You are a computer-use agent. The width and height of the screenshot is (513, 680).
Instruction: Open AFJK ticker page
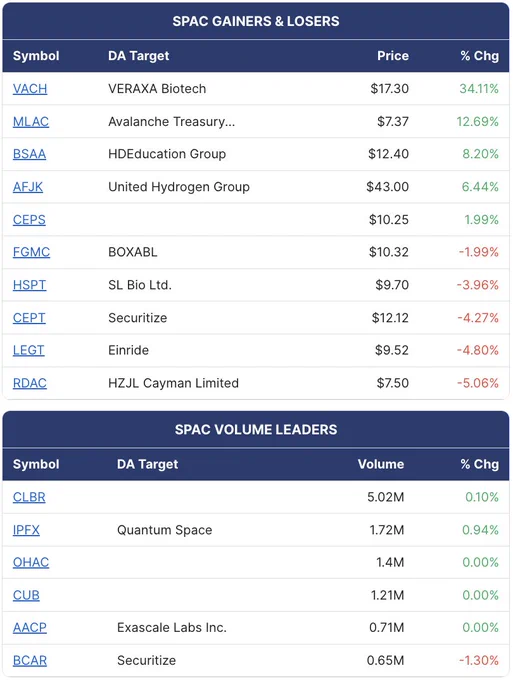[28, 187]
